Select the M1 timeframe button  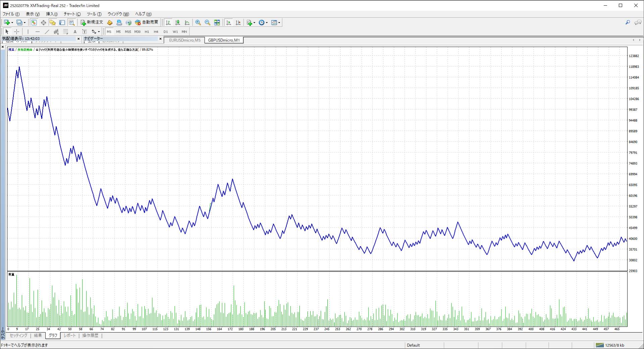coord(109,32)
